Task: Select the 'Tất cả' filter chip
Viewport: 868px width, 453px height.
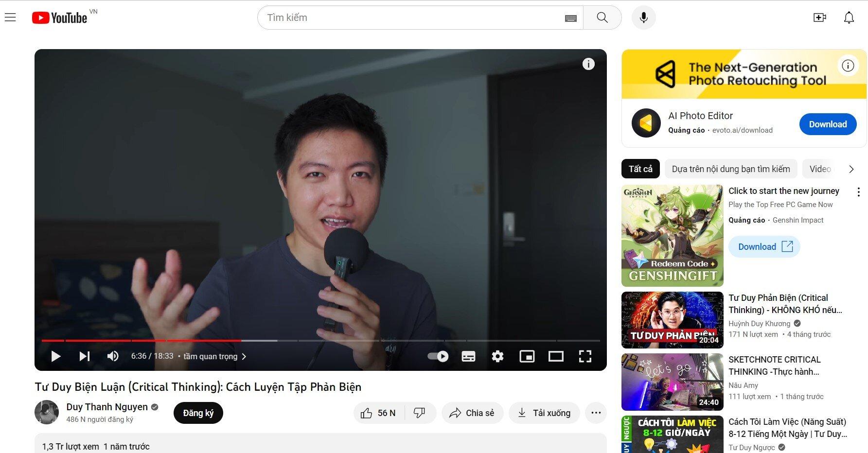Action: coord(640,169)
